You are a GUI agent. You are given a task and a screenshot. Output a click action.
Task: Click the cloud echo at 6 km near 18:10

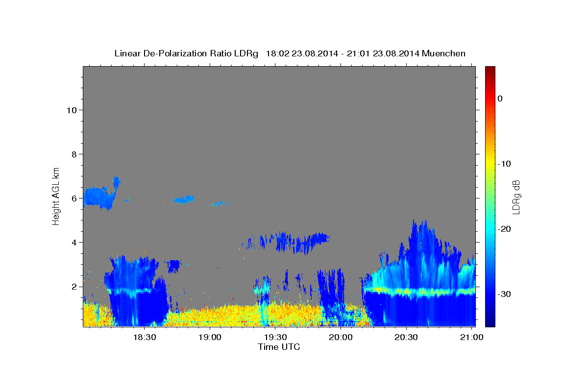point(99,196)
